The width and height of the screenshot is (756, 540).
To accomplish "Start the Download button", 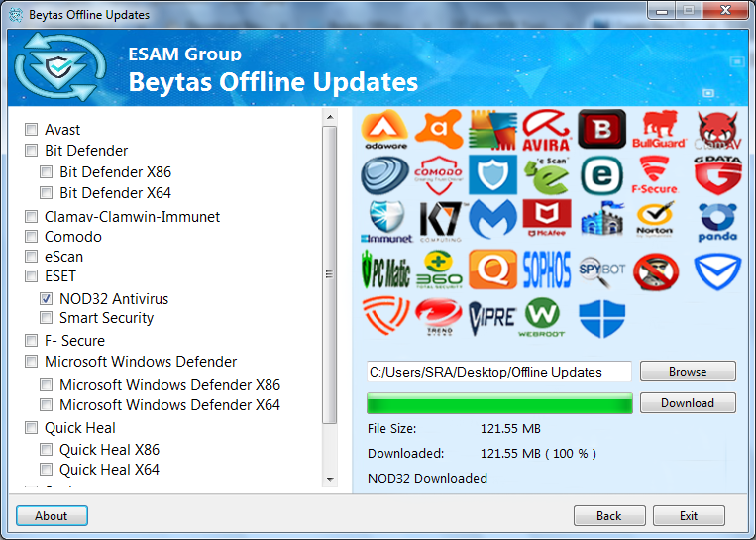I will pyautogui.click(x=688, y=402).
